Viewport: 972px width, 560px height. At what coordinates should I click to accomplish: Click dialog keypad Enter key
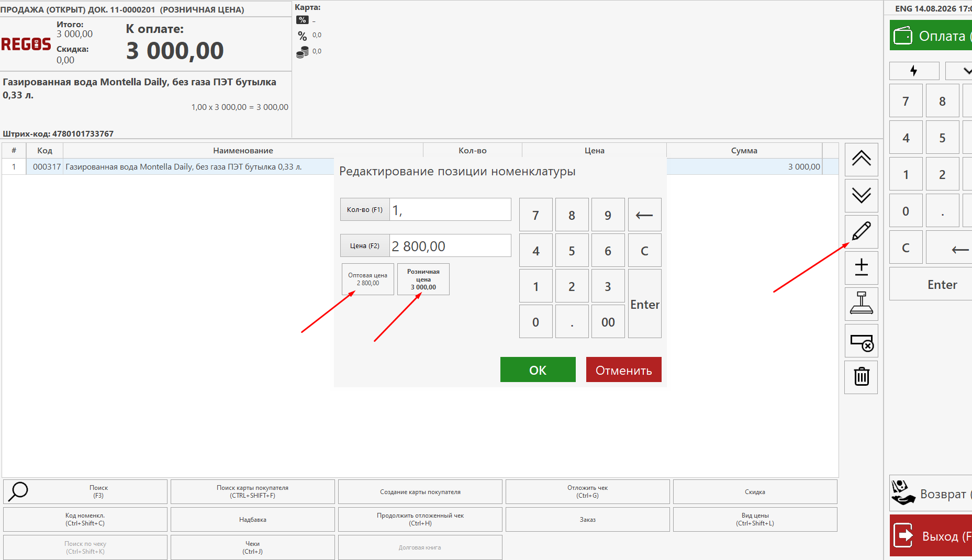pyautogui.click(x=644, y=304)
